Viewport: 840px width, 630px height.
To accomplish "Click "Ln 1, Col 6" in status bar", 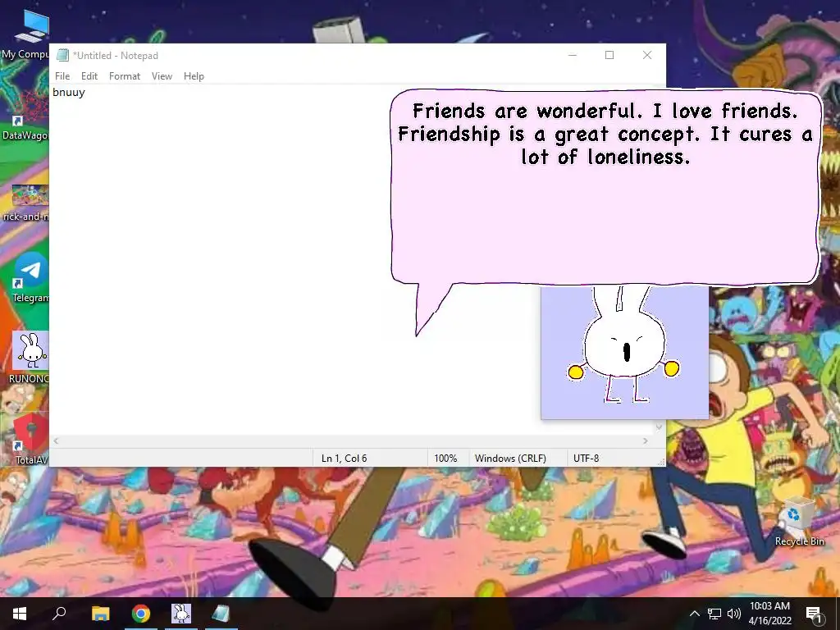I will (344, 459).
